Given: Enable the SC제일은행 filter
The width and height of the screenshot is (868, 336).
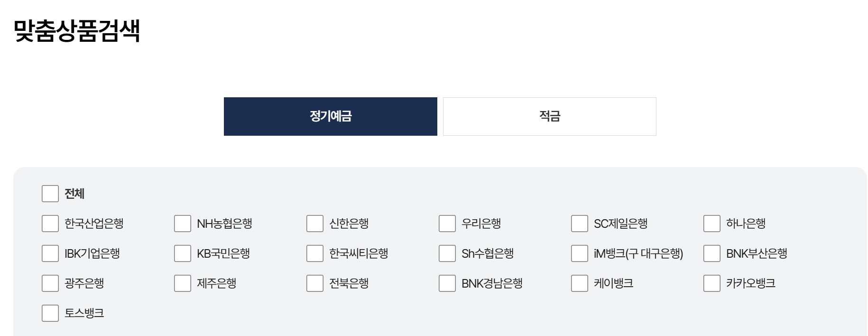Looking at the screenshot, I should (x=579, y=224).
